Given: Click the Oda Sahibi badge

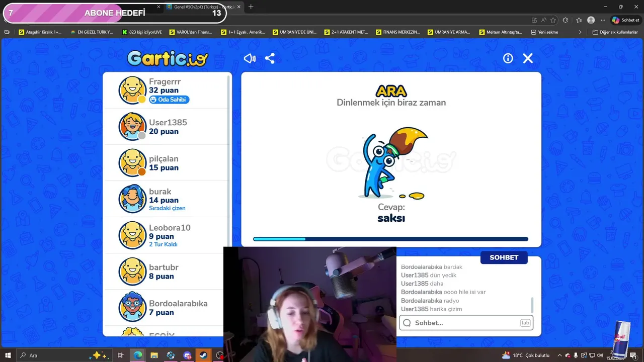Looking at the screenshot, I should point(169,100).
